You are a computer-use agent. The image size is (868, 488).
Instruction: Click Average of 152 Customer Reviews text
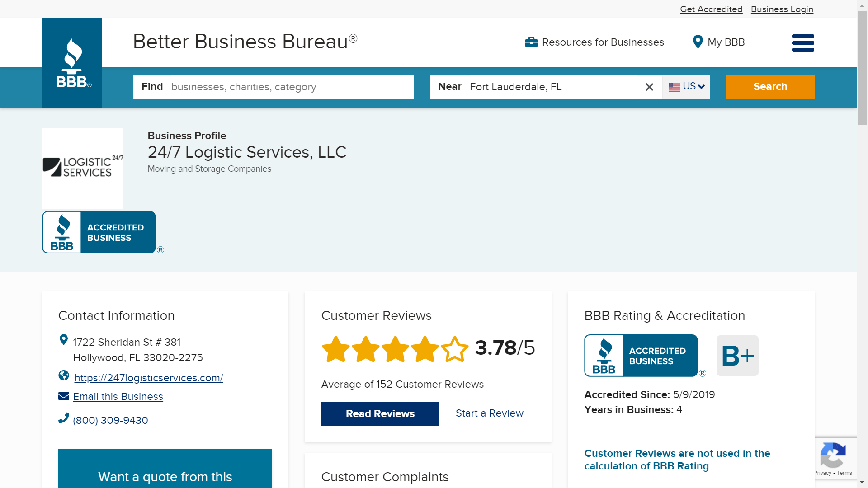click(402, 384)
